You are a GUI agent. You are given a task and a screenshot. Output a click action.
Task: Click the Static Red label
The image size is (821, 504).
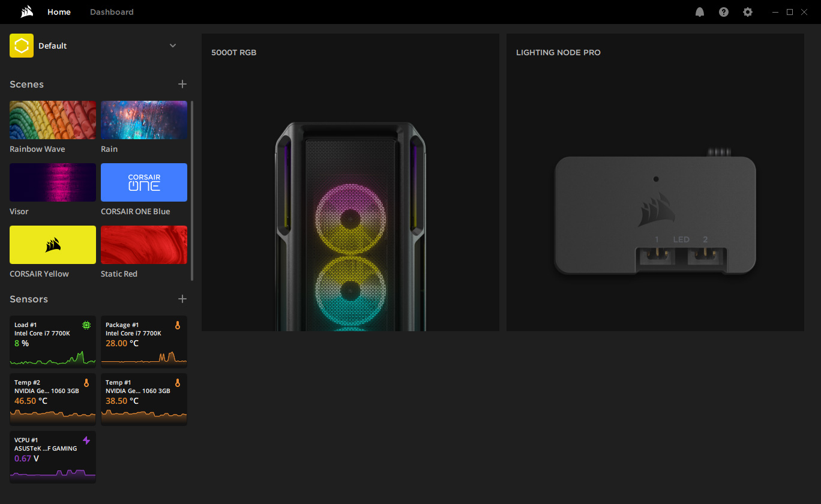pyautogui.click(x=119, y=274)
